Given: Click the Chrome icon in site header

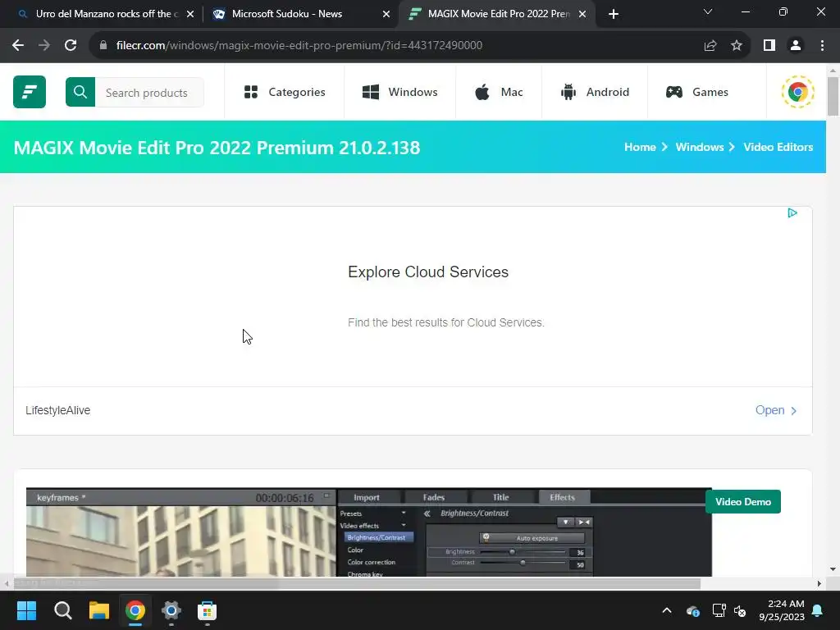Looking at the screenshot, I should (797, 92).
